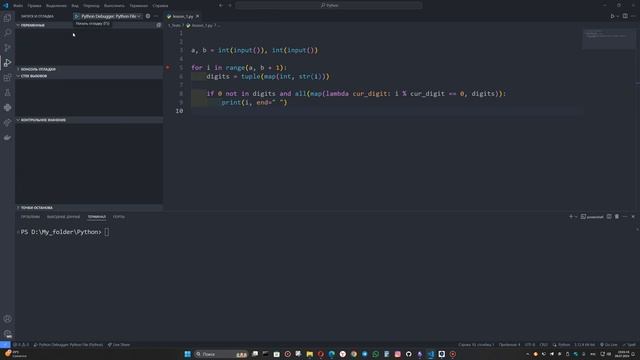Open the Search view in activity bar
The height and width of the screenshot is (360, 640).
(x=7, y=33)
